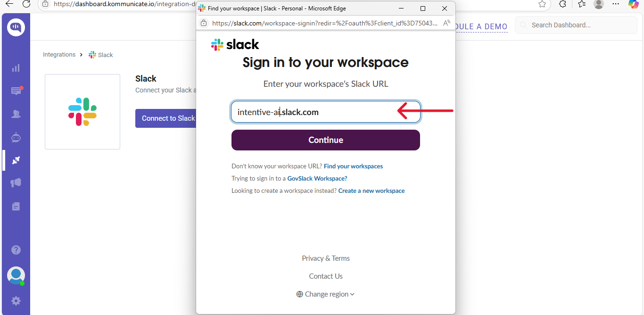Open Create a new workspace link

[372, 191]
